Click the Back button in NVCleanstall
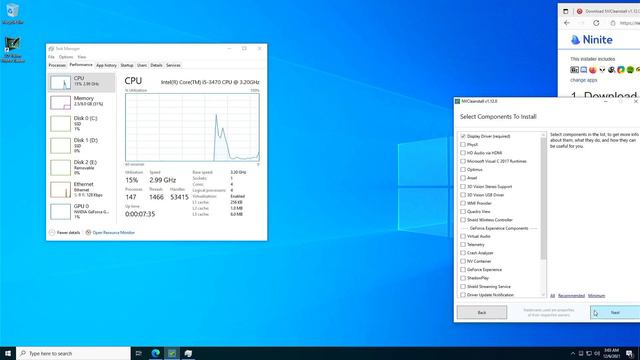The width and height of the screenshot is (640, 360). coord(482,313)
